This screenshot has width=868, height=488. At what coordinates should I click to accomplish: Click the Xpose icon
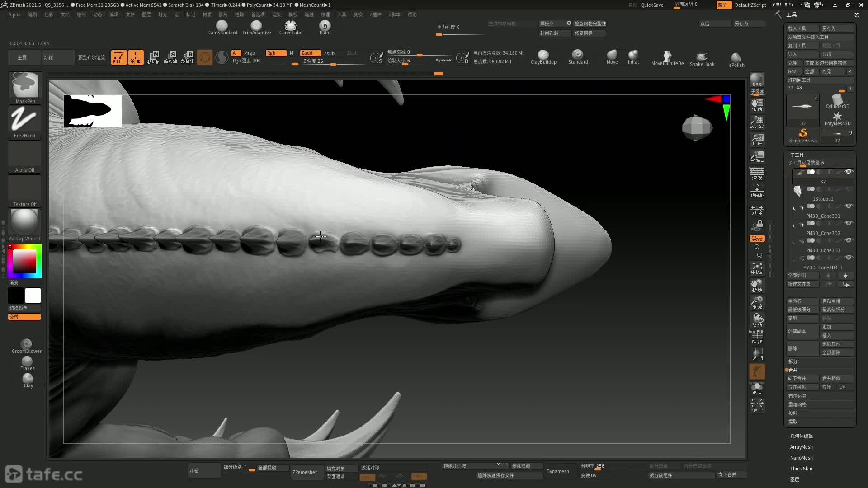(757, 405)
